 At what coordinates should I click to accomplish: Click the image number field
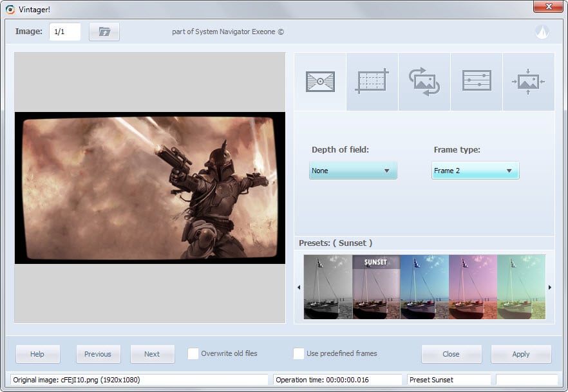(x=65, y=32)
